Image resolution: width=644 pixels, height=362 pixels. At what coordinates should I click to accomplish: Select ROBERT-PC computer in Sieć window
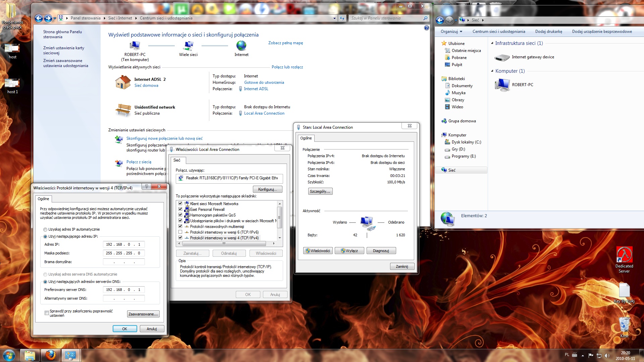coord(502,85)
